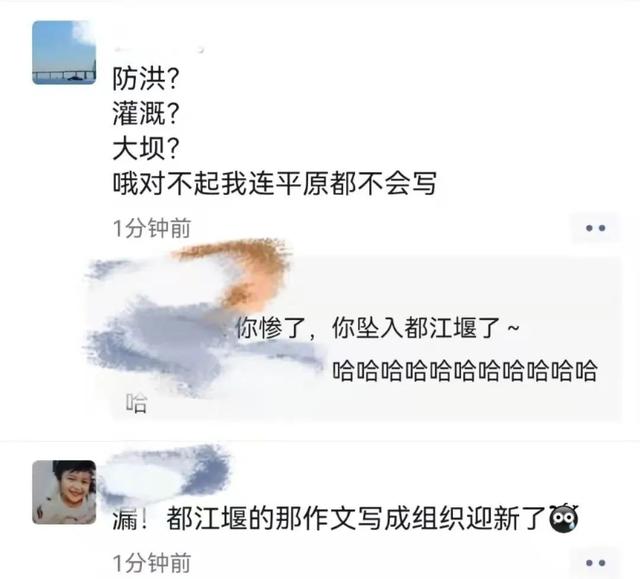
Task: Tap the blurred username above 防洪? post
Action: [158, 50]
